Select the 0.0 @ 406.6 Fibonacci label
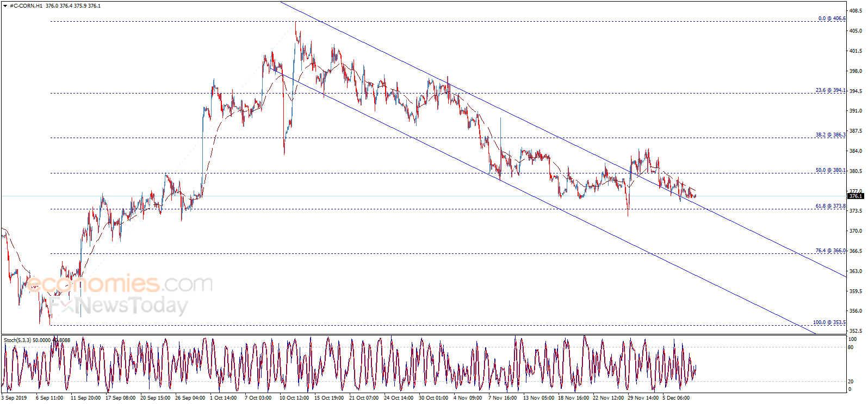The image size is (868, 404). coord(832,18)
